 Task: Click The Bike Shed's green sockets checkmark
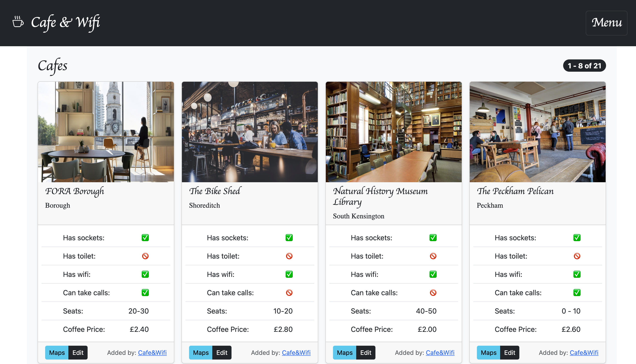coord(289,238)
